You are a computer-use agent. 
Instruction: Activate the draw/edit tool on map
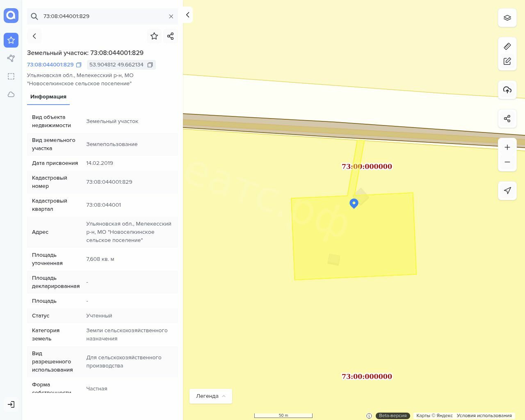tap(507, 61)
